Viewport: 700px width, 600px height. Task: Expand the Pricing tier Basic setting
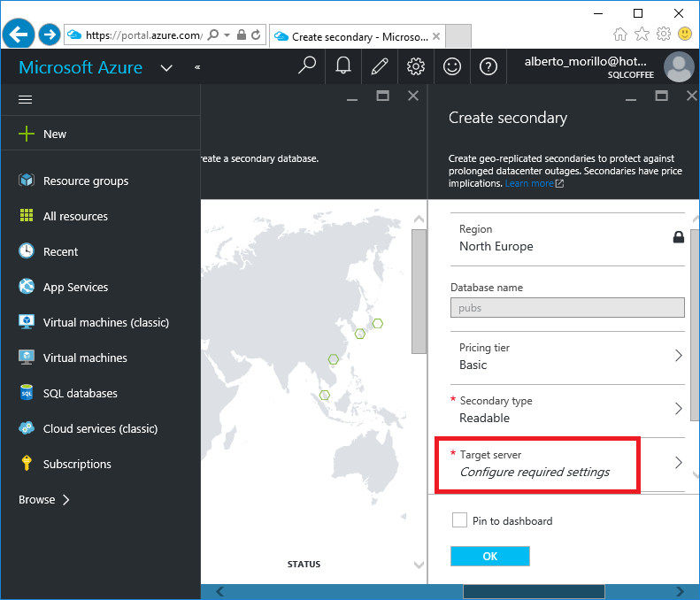point(567,357)
